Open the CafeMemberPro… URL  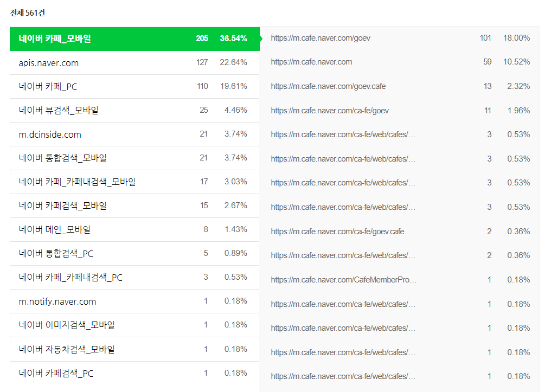(x=343, y=280)
